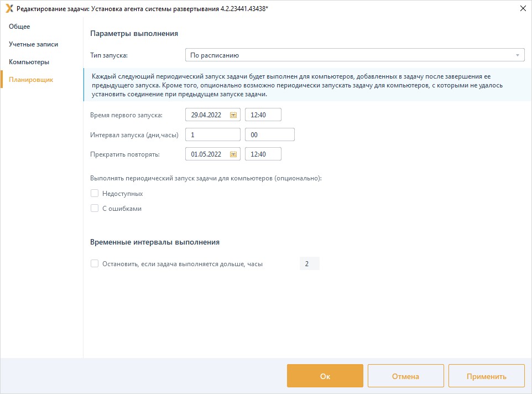Click the application logo in title bar
Viewport: 532px width, 394px height.
tap(9, 8)
